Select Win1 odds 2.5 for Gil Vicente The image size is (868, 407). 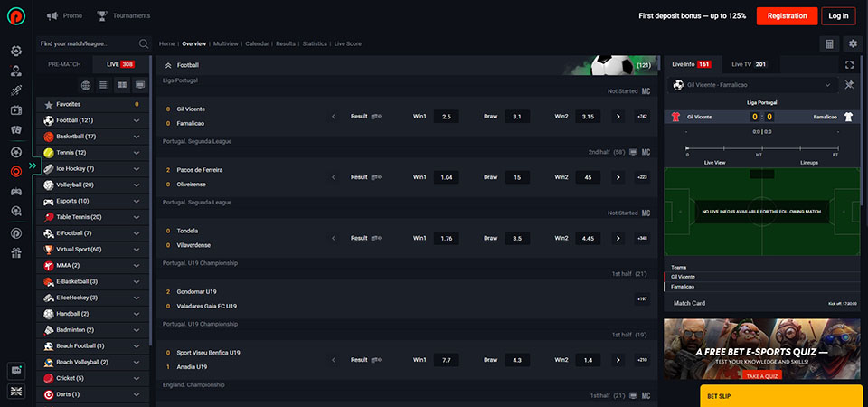(x=446, y=117)
